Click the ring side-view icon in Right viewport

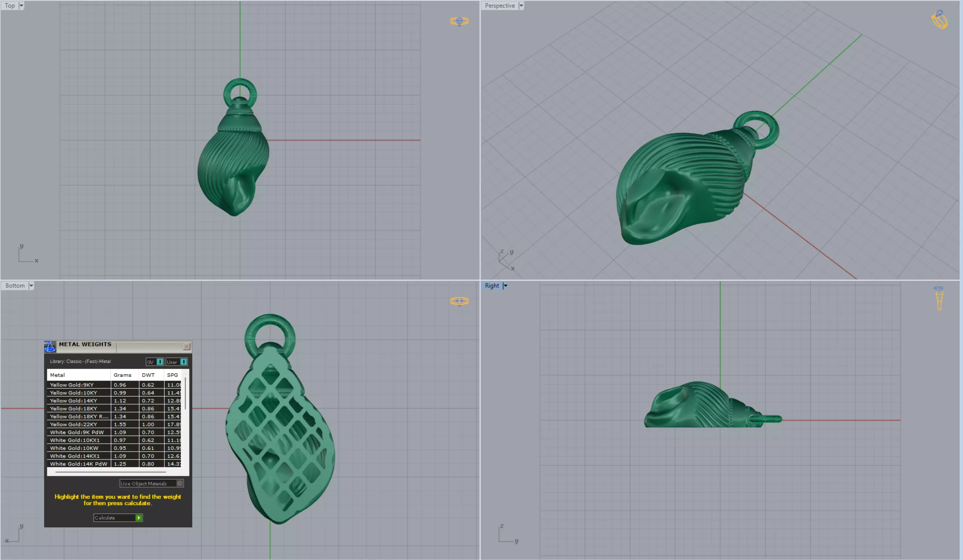click(x=939, y=298)
